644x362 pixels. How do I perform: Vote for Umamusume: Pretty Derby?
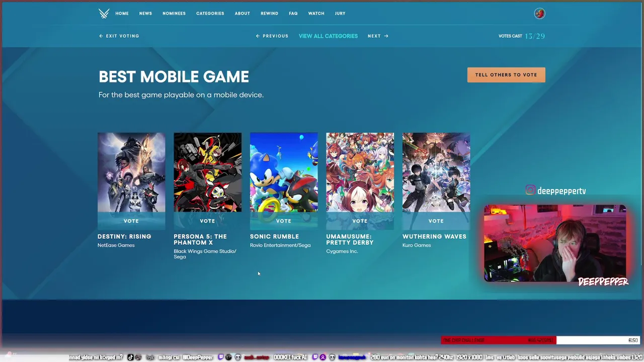(x=360, y=221)
